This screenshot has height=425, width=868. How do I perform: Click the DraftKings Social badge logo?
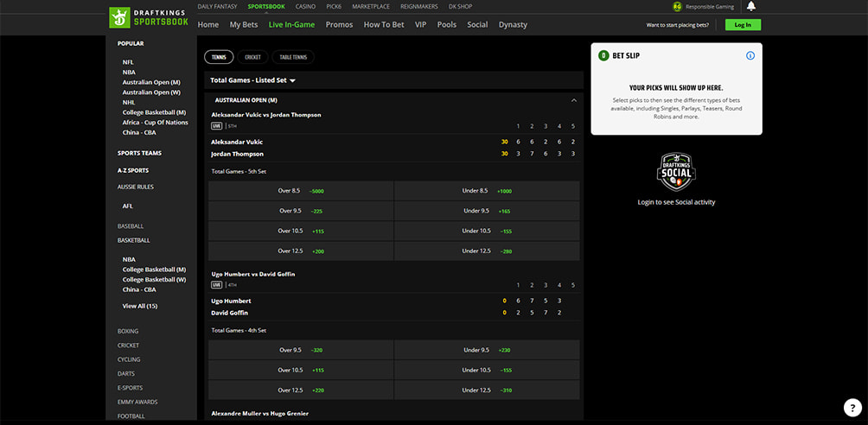pyautogui.click(x=676, y=172)
